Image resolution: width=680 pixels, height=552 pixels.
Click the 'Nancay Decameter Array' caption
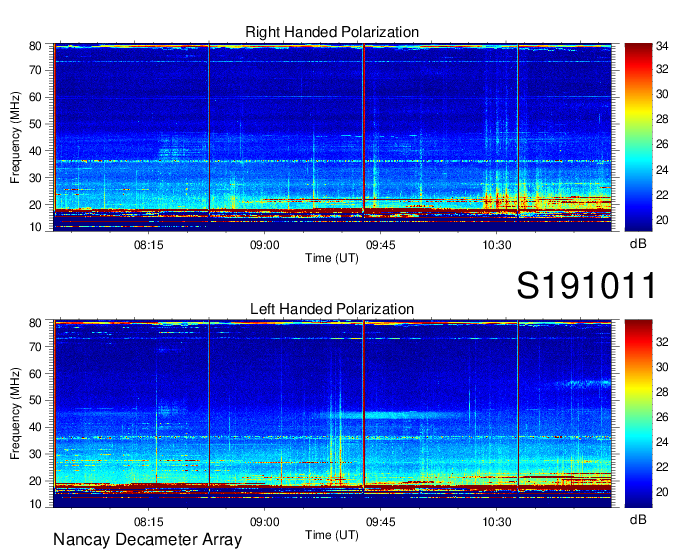pyautogui.click(x=147, y=539)
